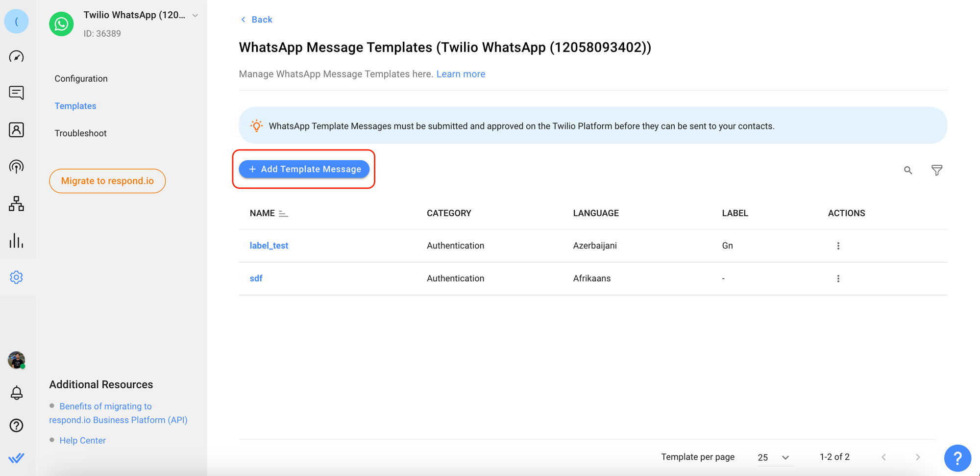The width and height of the screenshot is (980, 476).
Task: Expand the Twilio WhatsApp channel selector
Action: click(x=195, y=15)
